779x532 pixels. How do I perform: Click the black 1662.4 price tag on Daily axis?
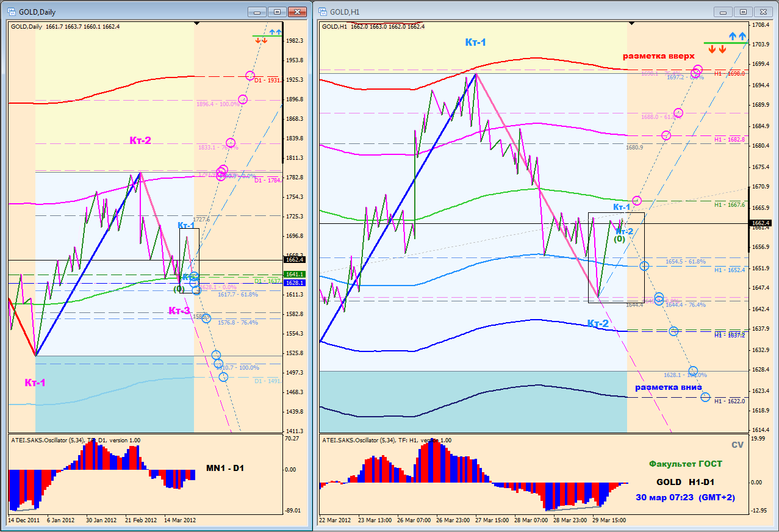tap(295, 261)
